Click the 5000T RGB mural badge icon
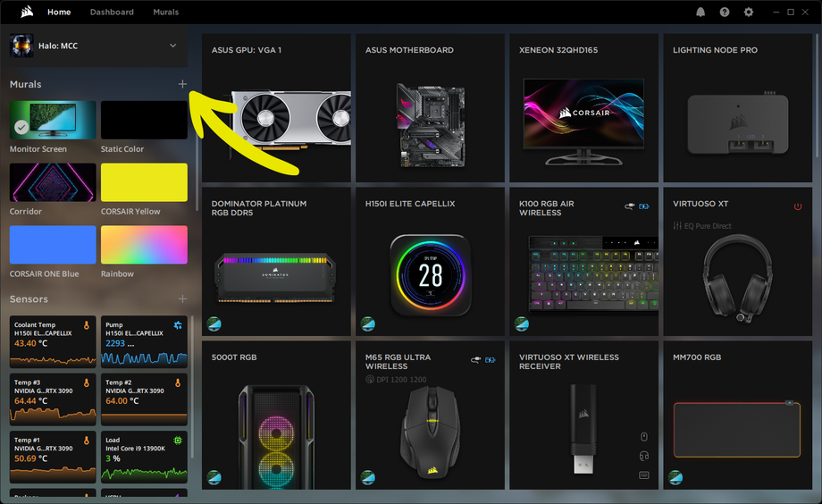Screen dimensions: 822x504 tap(214, 478)
